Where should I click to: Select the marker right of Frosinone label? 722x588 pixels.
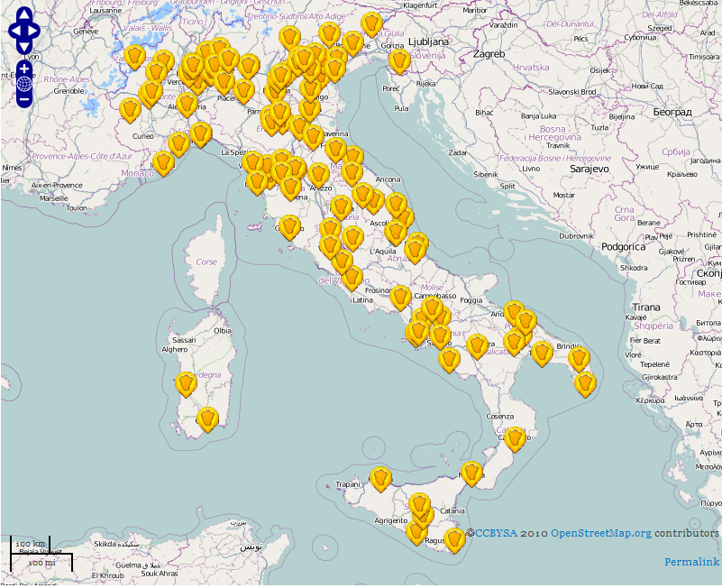(400, 298)
